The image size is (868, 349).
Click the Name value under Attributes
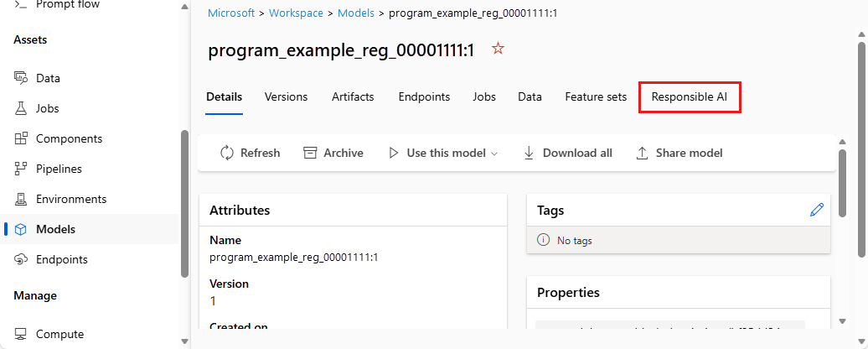pyautogui.click(x=293, y=257)
